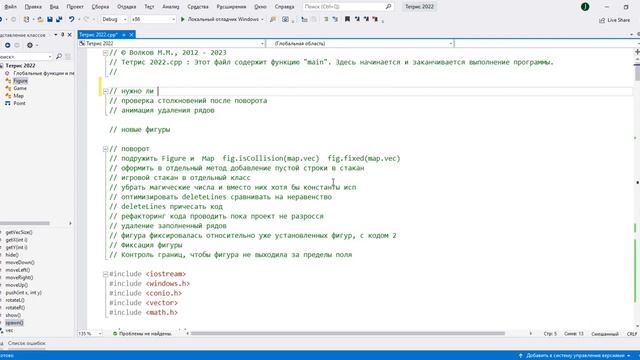Open the Справка menu

pyautogui.click(x=284, y=7)
